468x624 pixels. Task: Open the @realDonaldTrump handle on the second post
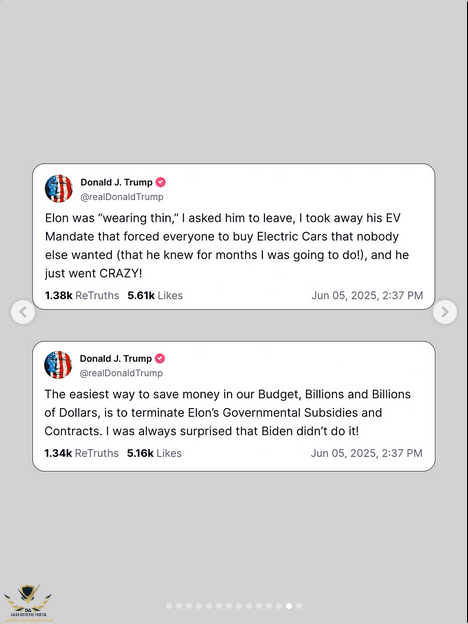[121, 373]
